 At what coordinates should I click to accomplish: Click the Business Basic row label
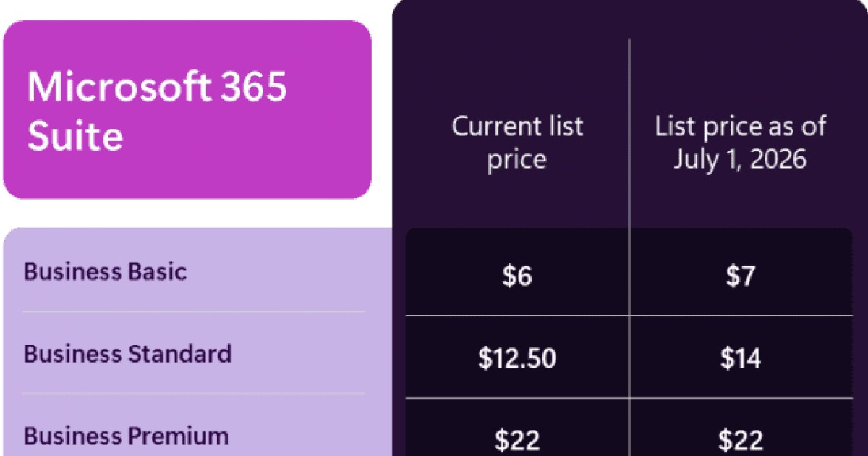tap(105, 272)
